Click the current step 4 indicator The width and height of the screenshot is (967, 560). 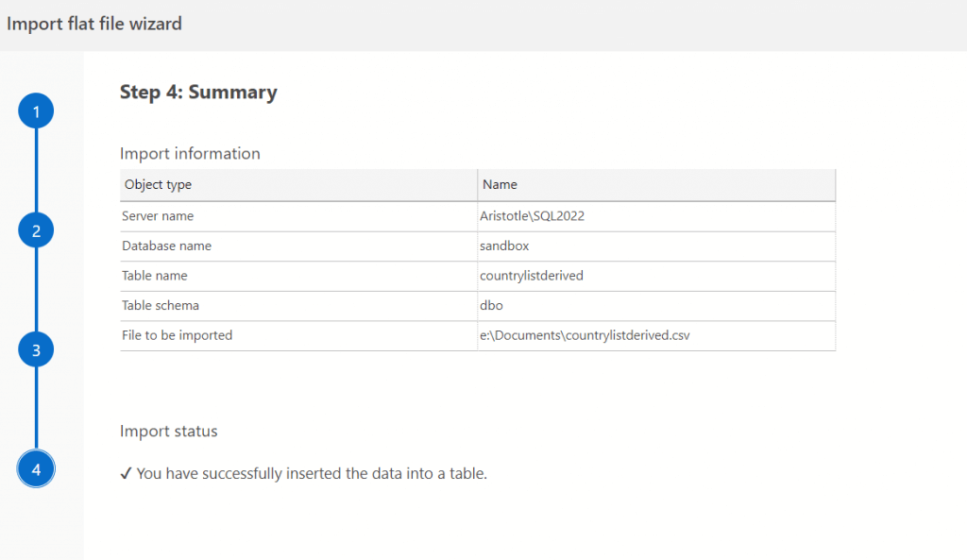[36, 468]
